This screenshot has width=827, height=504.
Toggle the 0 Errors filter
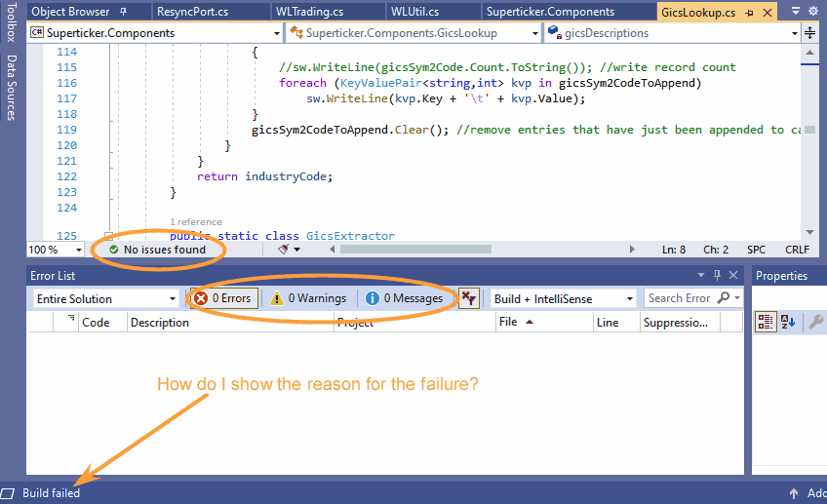click(x=222, y=298)
